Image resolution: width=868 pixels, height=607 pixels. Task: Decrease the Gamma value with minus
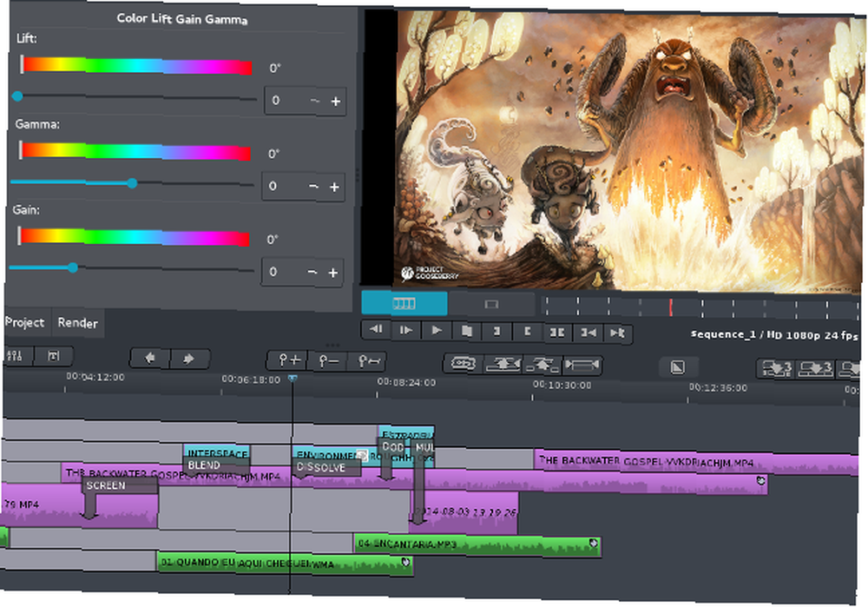[x=313, y=187]
